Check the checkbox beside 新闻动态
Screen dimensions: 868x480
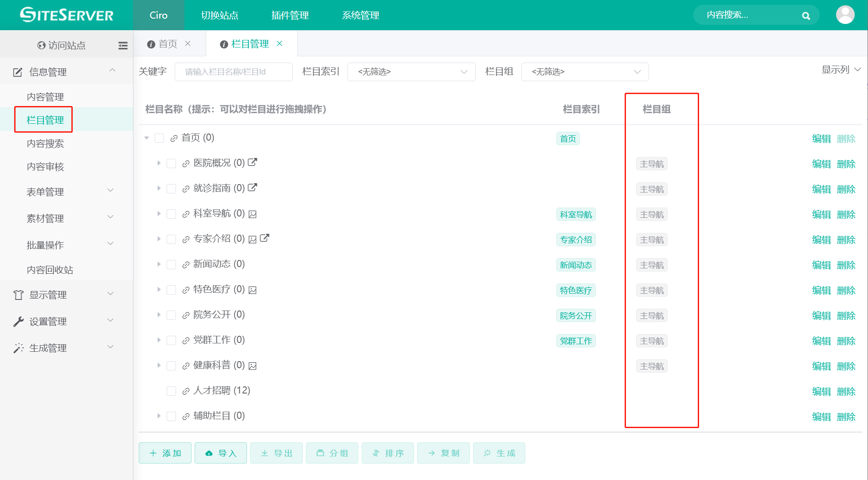click(x=172, y=264)
